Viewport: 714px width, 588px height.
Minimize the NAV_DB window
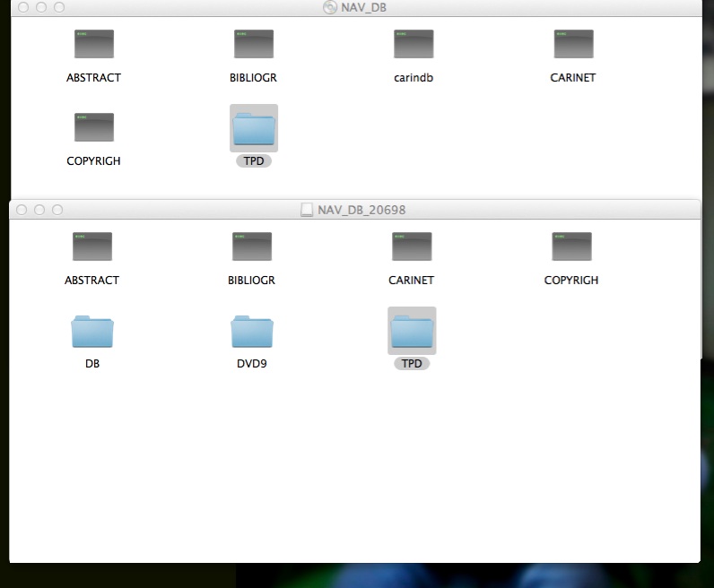coord(41,7)
